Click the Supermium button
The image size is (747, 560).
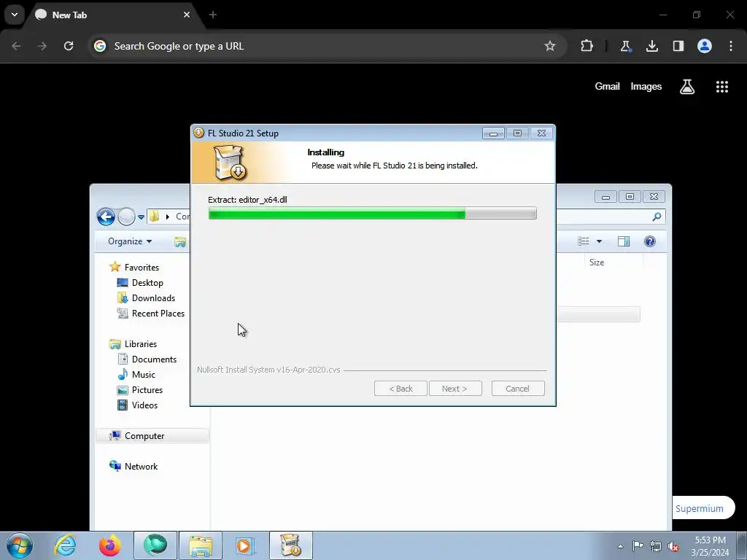click(x=700, y=508)
